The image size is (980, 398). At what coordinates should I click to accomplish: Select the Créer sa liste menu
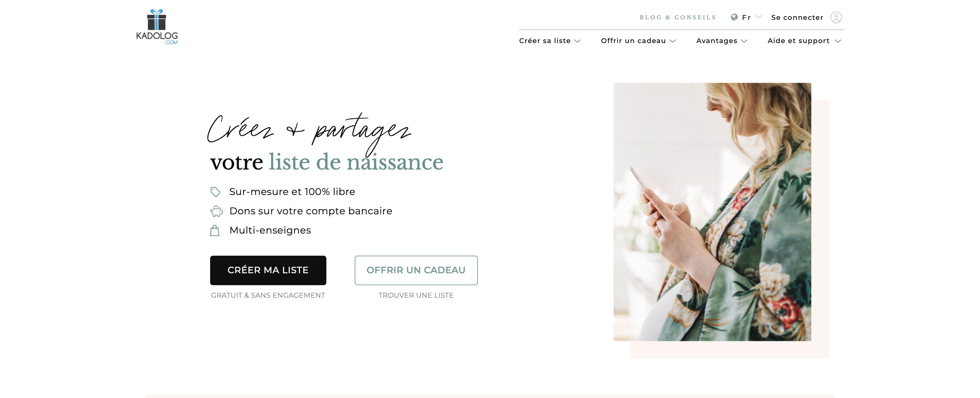coord(545,41)
